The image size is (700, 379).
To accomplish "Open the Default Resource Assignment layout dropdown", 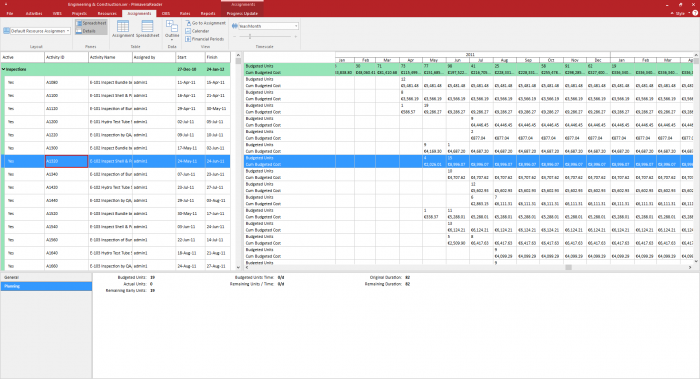I will 40,31.
